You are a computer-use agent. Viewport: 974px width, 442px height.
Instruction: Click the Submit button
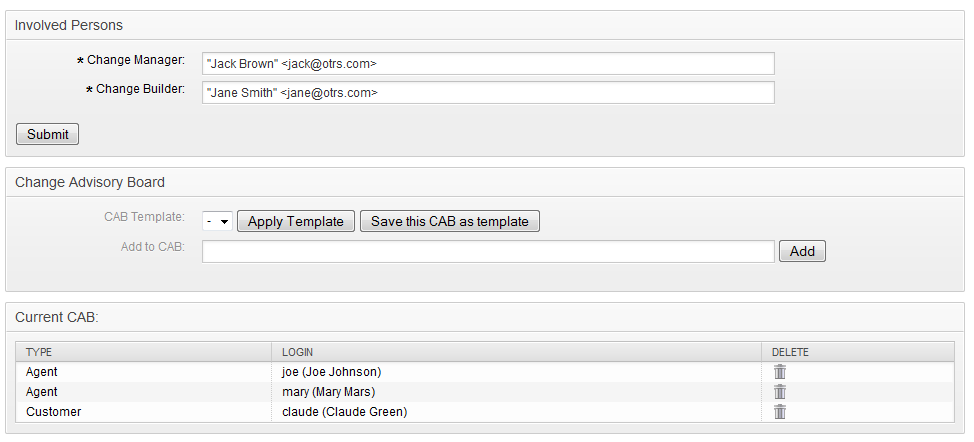[48, 134]
